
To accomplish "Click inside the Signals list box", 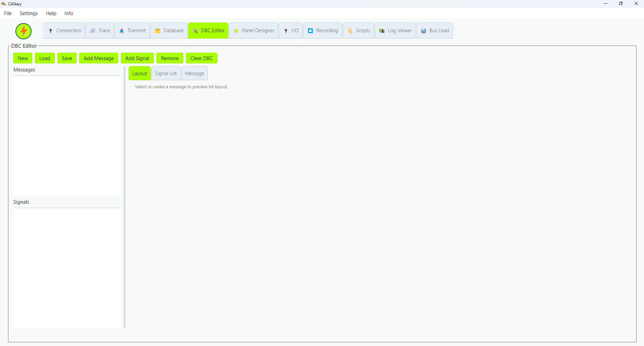I will click(67, 267).
